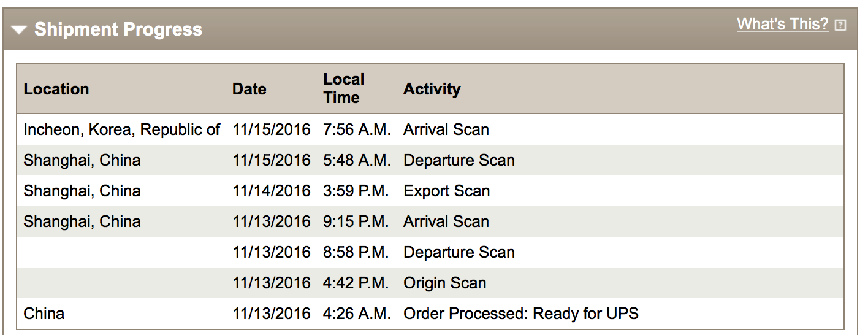Click the help icon beside What's This?
The image size is (868, 335).
point(840,25)
